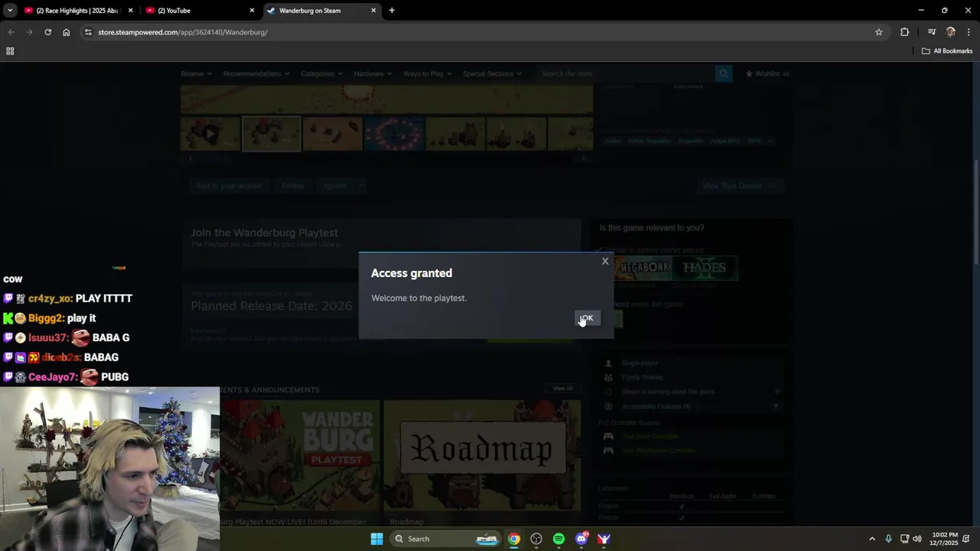Open the Chrome three-dot menu
The width and height of the screenshot is (980, 551).
pyautogui.click(x=969, y=32)
